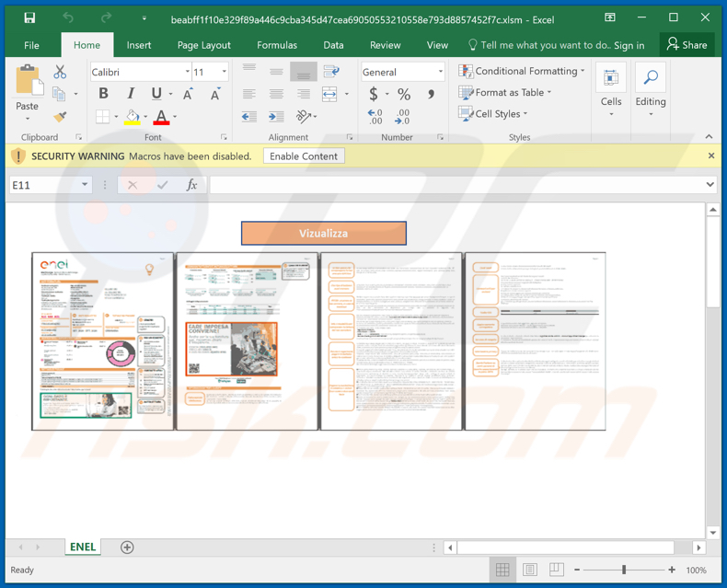
Task: Close the security warning bar
Action: 711,156
